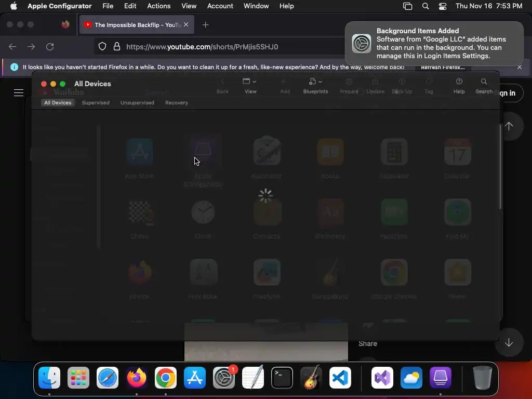Open the Edit menu

click(x=130, y=6)
